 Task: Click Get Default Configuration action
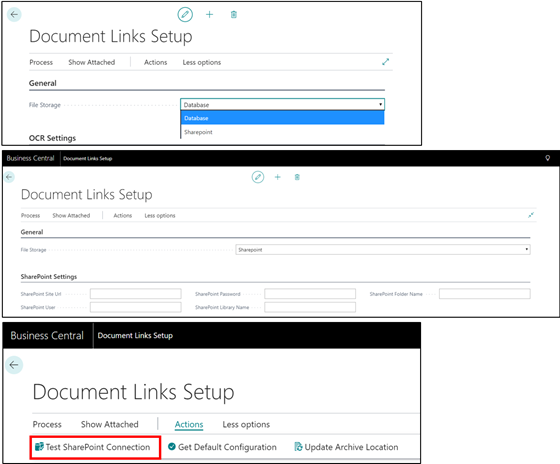pyautogui.click(x=222, y=447)
